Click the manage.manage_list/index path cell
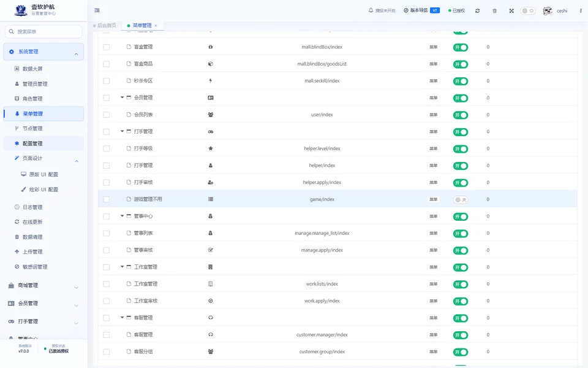Viewport: 588px width, 368px height. pos(322,233)
